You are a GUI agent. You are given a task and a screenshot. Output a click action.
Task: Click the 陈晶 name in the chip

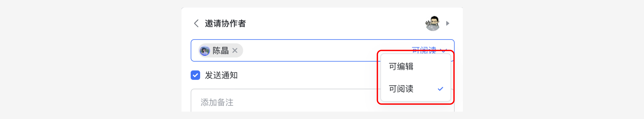click(x=221, y=50)
